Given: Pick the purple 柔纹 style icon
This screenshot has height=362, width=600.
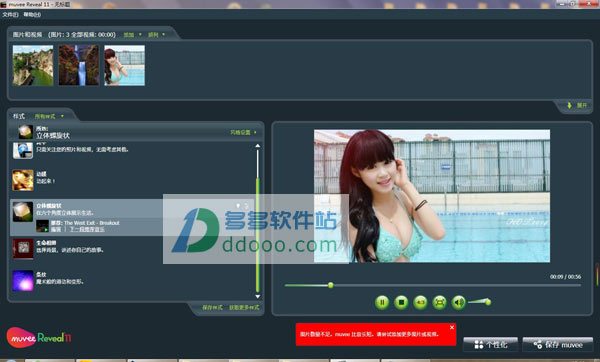Looking at the screenshot, I should point(23,281).
